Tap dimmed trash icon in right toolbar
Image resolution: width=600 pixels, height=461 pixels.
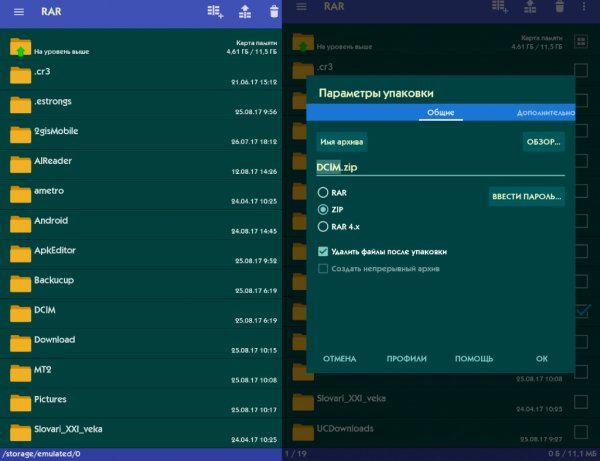click(559, 7)
